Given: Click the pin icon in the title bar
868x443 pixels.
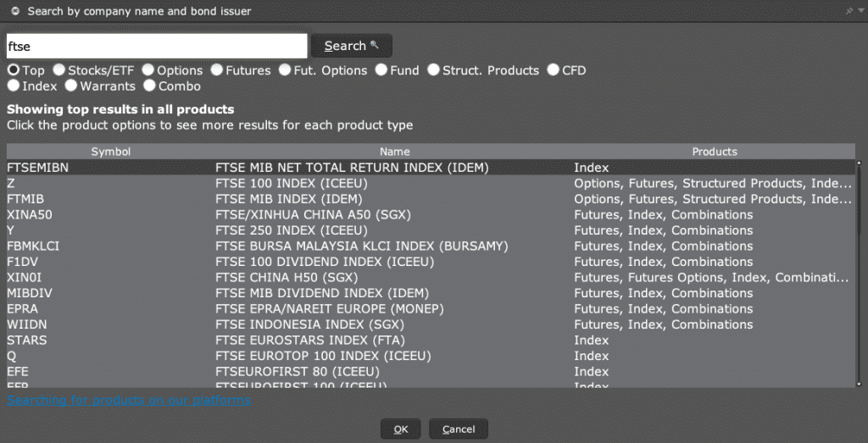Looking at the screenshot, I should tap(849, 11).
